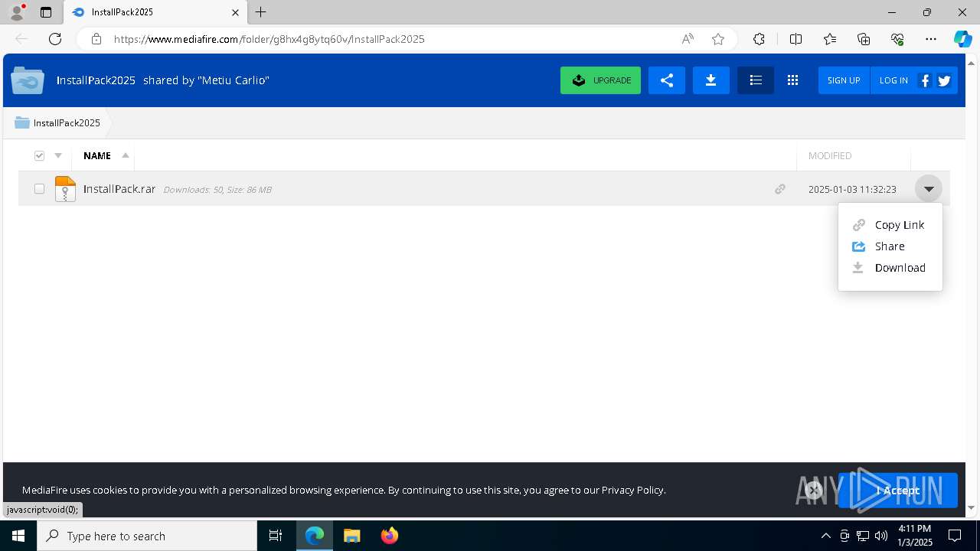Screen dimensions: 980x551
Task: Click the link icon in InstallPack.rar row
Action: click(779, 189)
